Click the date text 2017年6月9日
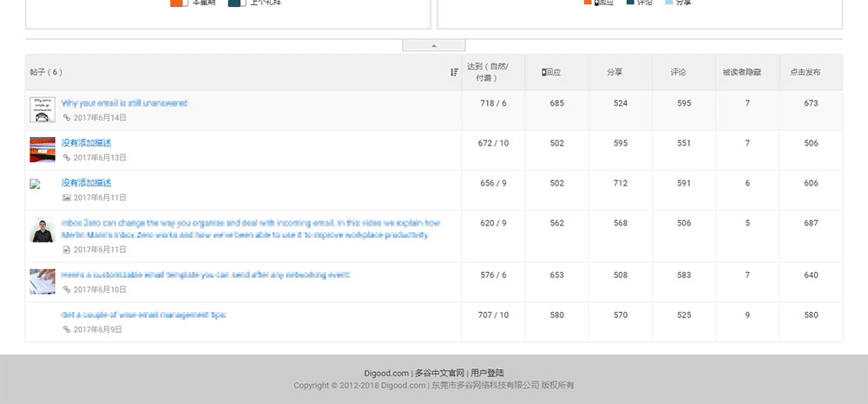The image size is (868, 404). pos(98,329)
